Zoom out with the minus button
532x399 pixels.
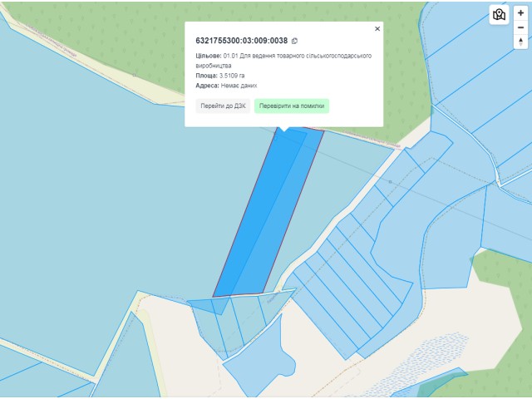coord(521,27)
